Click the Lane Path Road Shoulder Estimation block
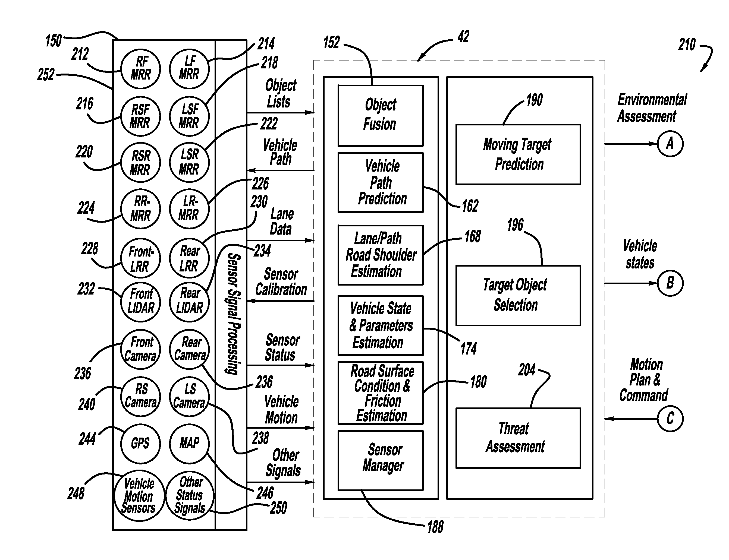Viewport: 729px width, 560px height. [395, 253]
